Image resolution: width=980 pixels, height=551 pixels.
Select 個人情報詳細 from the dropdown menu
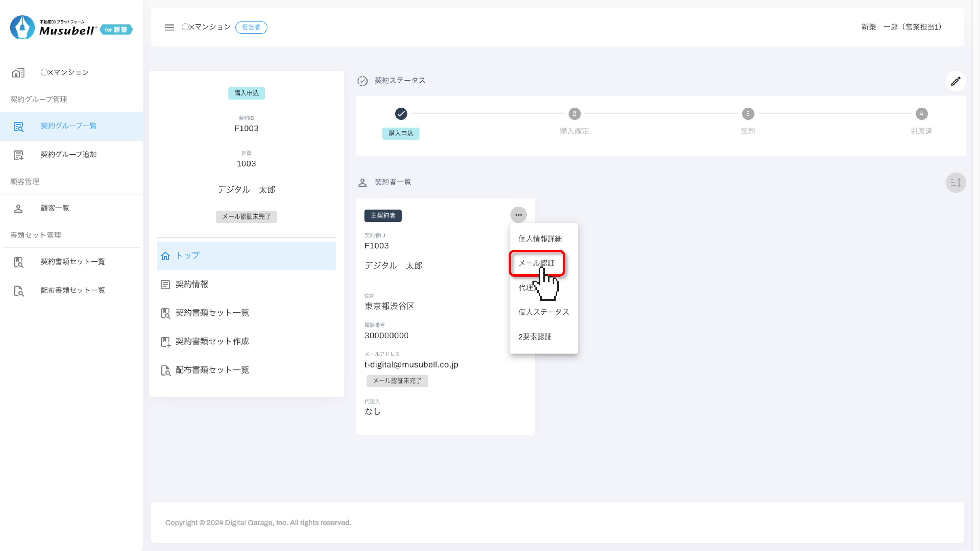click(540, 238)
